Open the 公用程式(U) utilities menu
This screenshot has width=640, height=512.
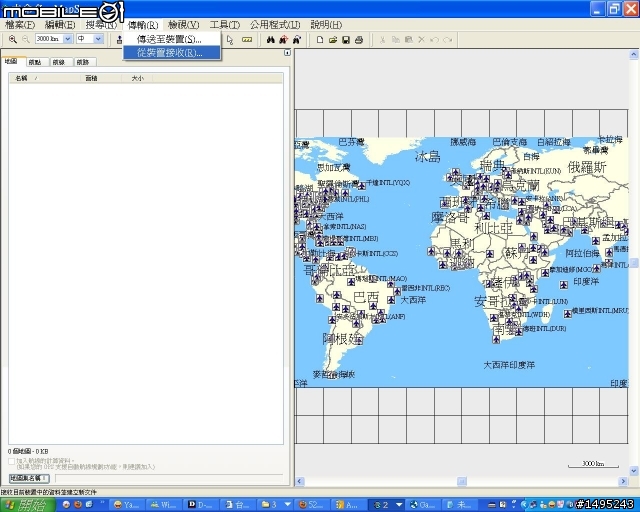(275, 25)
